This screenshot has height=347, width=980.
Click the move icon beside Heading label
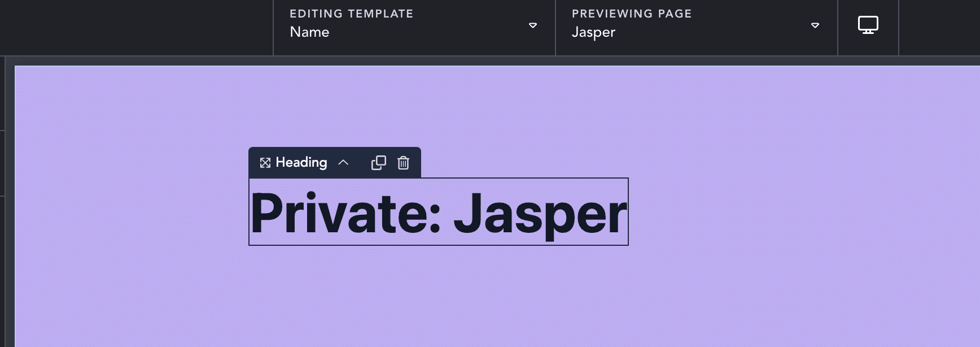265,163
